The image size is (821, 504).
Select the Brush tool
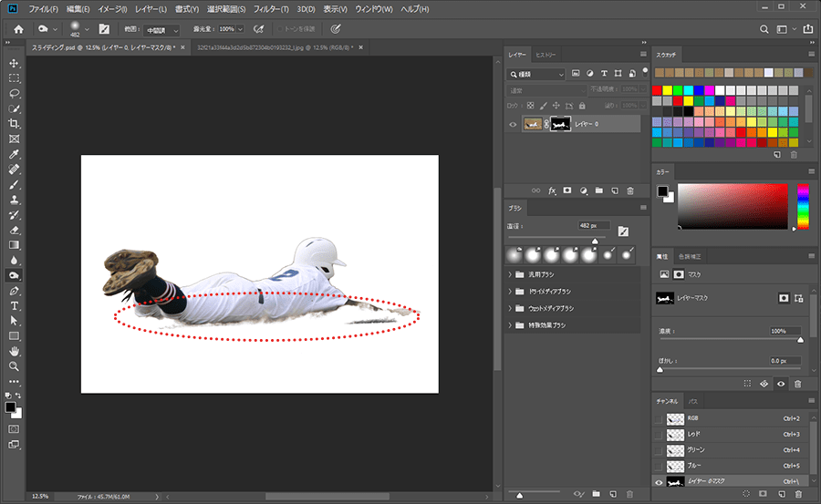coord(14,185)
